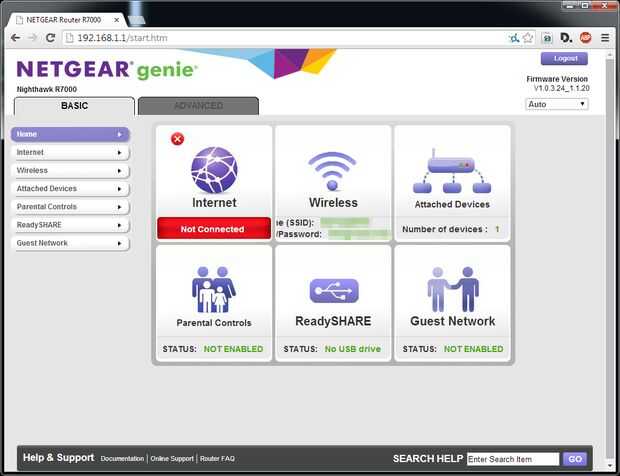
Task: Expand the ReadySHARE sidebar arrow
Action: click(119, 225)
